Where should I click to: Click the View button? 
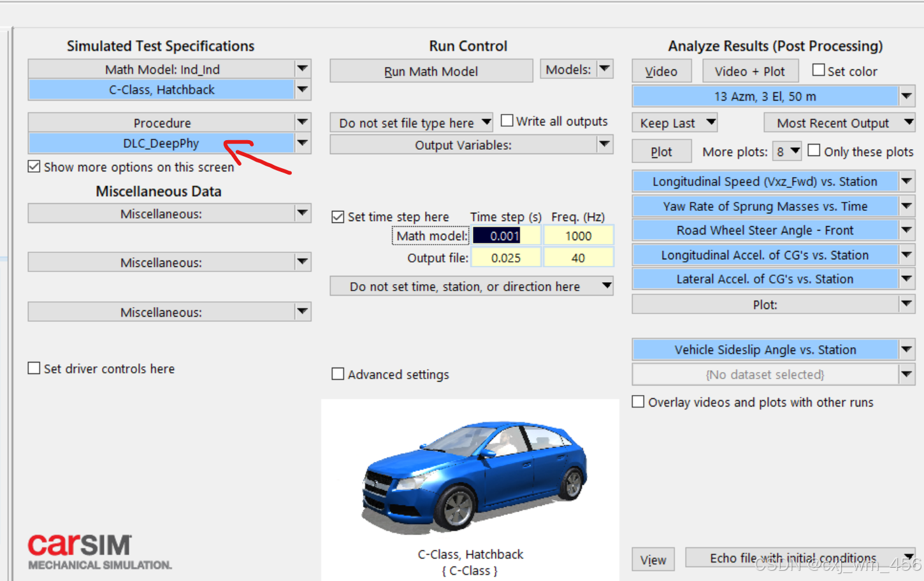click(x=653, y=560)
